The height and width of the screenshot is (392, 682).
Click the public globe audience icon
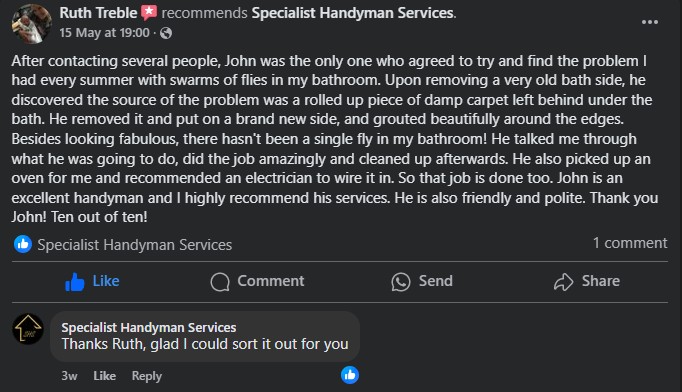click(x=166, y=33)
